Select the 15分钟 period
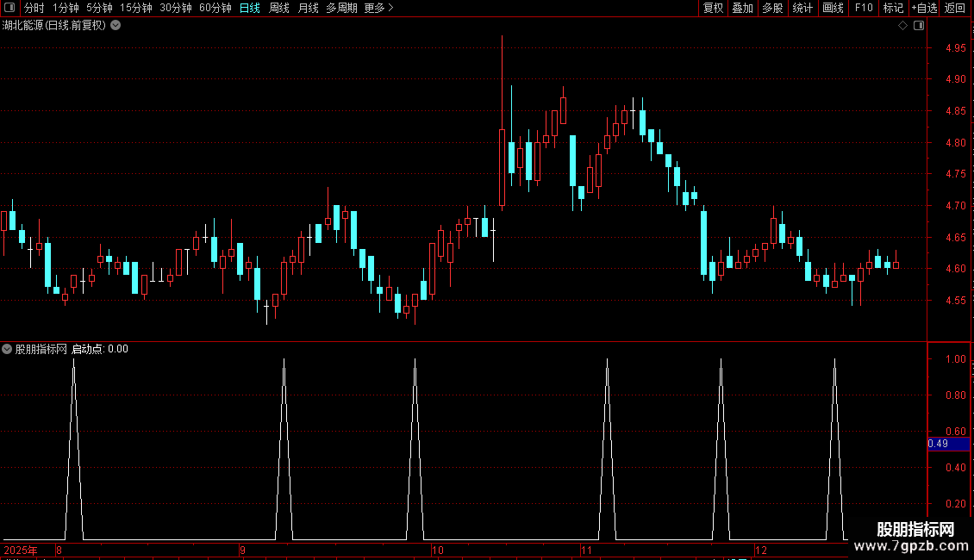 [136, 8]
